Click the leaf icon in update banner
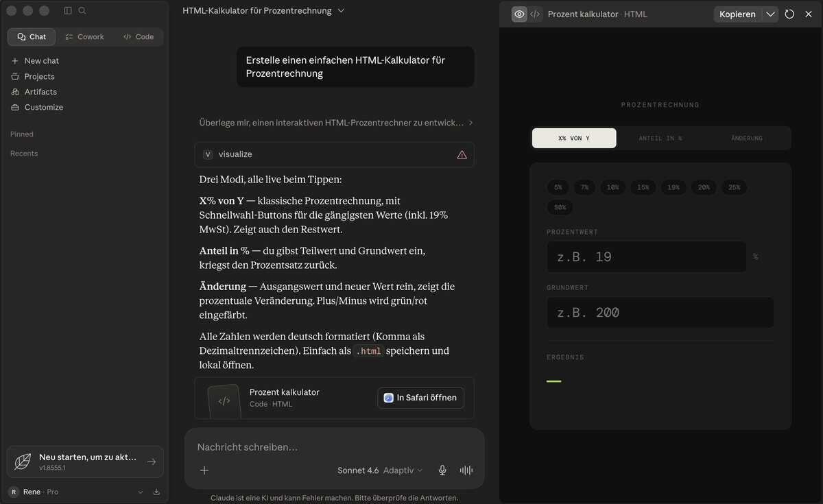This screenshot has width=823, height=504. 23,461
